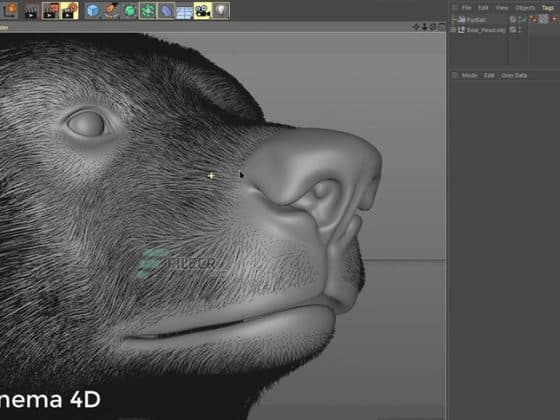Open the Attribute Manager Mode menu

(469, 75)
